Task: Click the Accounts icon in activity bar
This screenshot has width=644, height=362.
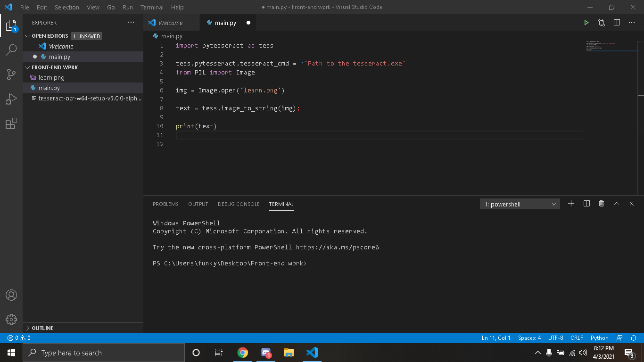Action: coord(11,295)
